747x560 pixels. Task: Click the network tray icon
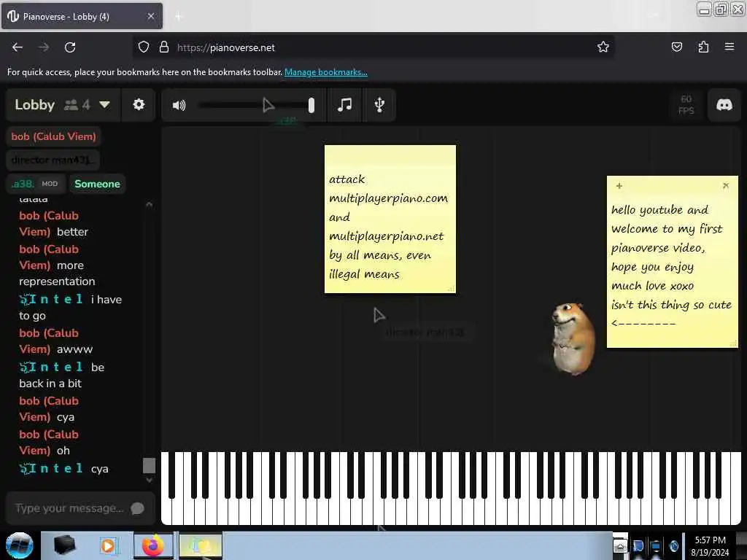click(656, 545)
